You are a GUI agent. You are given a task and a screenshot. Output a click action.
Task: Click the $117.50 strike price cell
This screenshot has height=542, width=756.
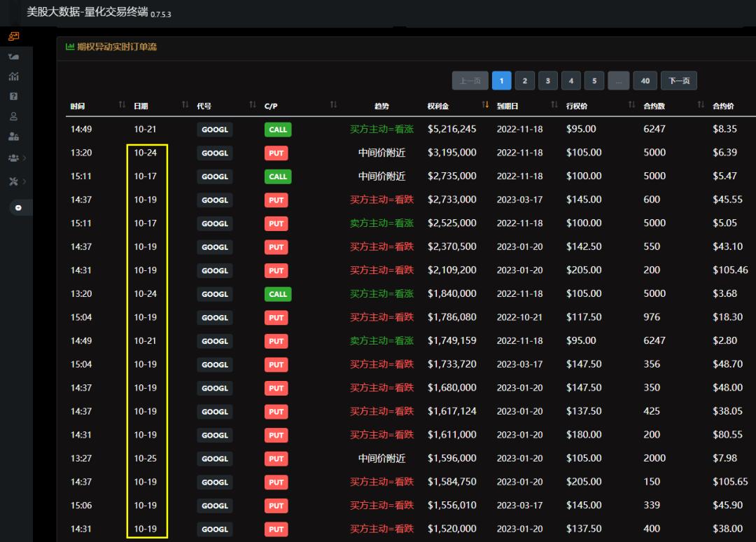coord(584,317)
